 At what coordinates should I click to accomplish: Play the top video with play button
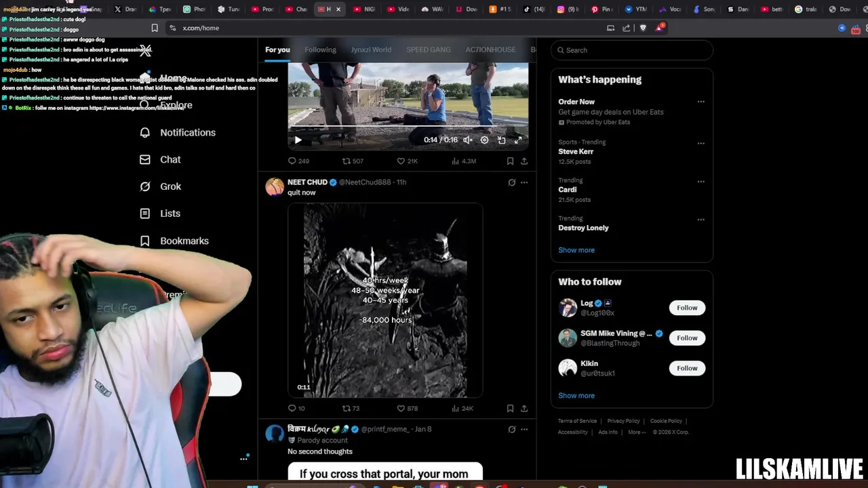[x=298, y=140]
